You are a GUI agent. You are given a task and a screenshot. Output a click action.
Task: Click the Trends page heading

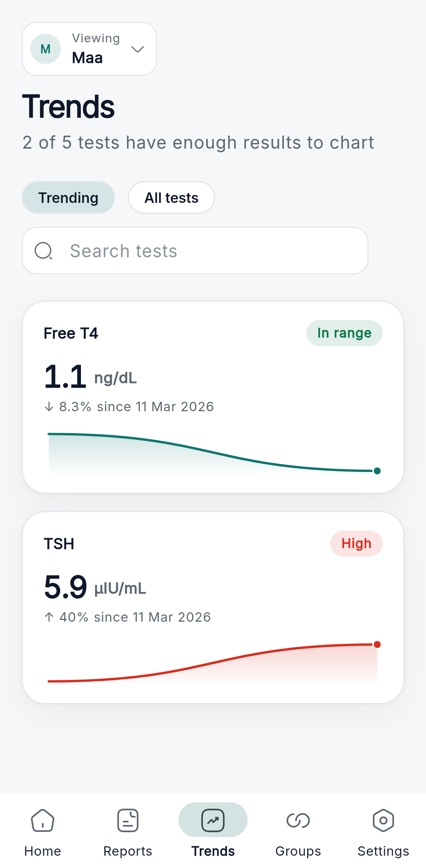pos(68,106)
